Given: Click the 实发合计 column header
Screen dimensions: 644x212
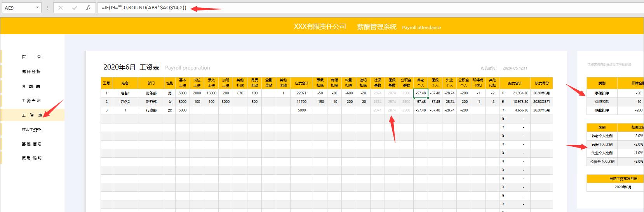Looking at the screenshot, I should [x=515, y=83].
